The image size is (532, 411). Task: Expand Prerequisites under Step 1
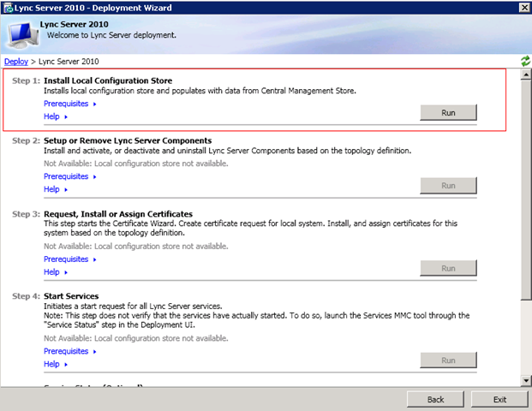coord(70,104)
